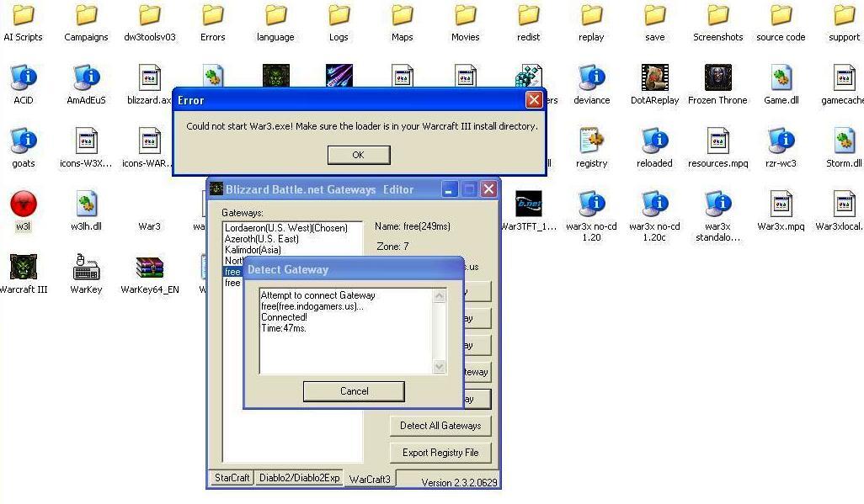Select the Frozen Throne icon
This screenshot has width=864, height=504.
pyautogui.click(x=718, y=77)
